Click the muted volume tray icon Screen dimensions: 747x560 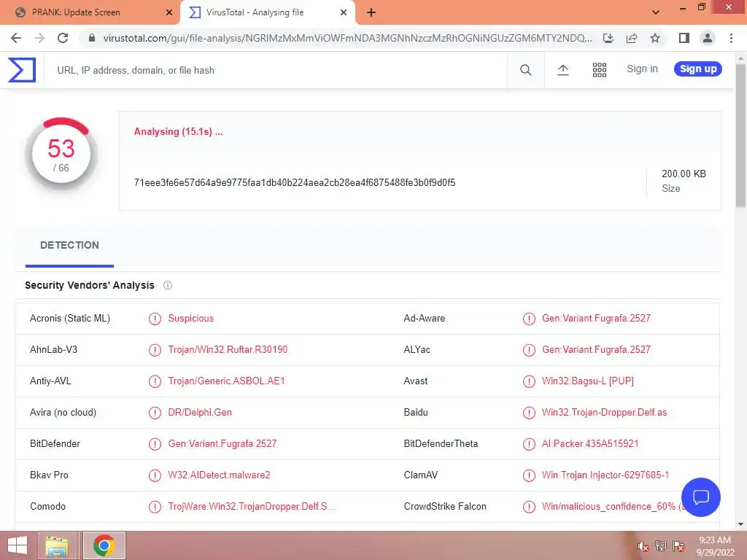pos(643,546)
